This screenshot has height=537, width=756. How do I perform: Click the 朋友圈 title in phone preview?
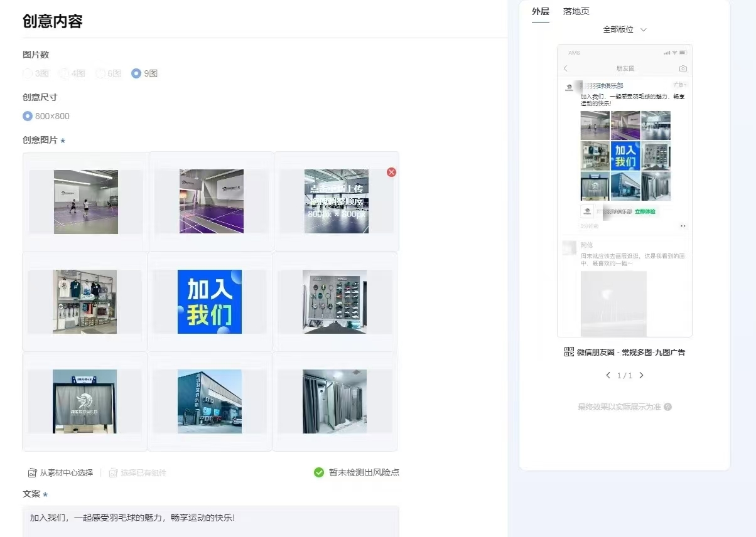coord(625,68)
